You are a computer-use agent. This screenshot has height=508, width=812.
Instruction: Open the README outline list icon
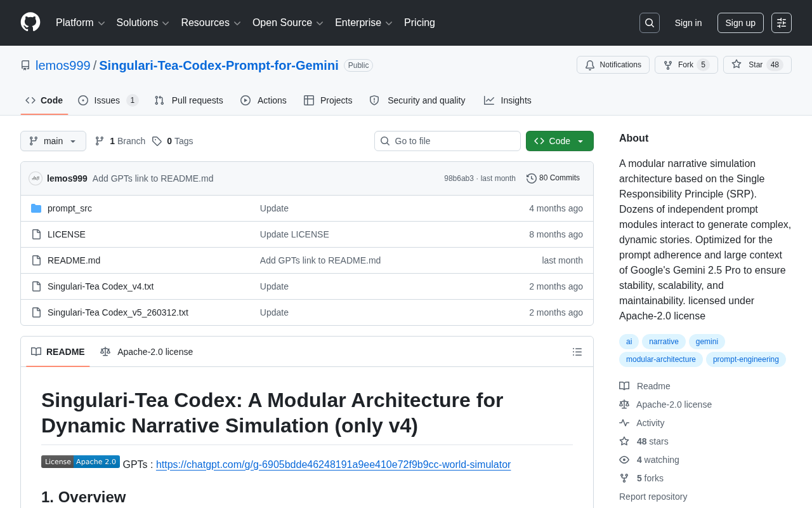pos(577,352)
